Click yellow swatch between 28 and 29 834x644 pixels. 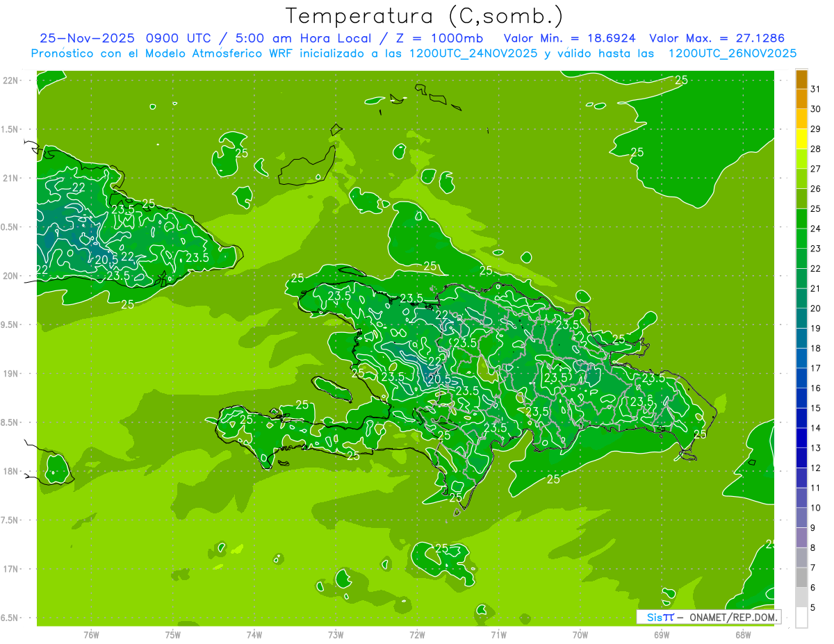[801, 139]
